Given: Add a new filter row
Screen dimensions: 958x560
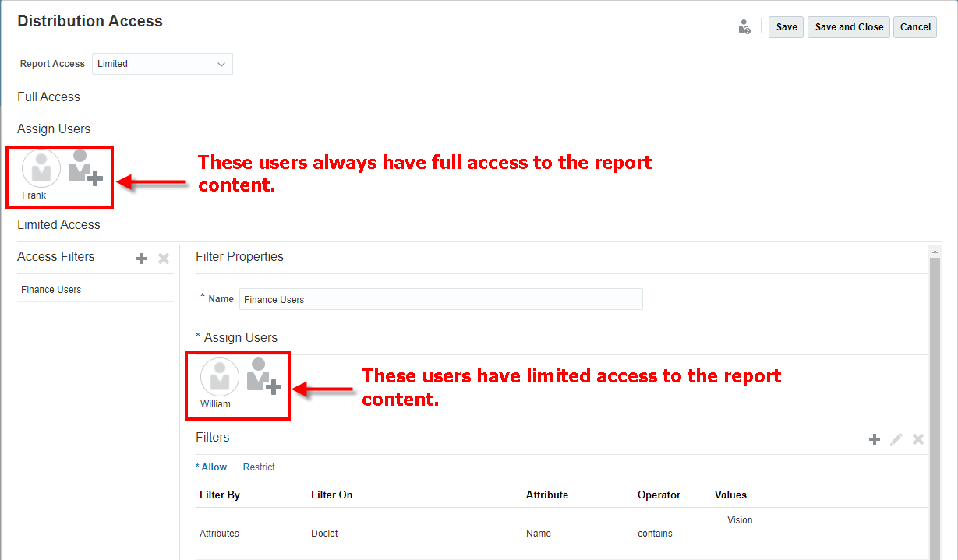Looking at the screenshot, I should tap(875, 439).
